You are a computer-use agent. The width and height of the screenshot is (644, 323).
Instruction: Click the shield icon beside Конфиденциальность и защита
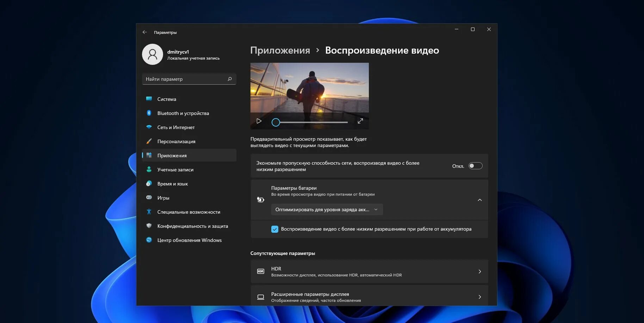pos(149,226)
